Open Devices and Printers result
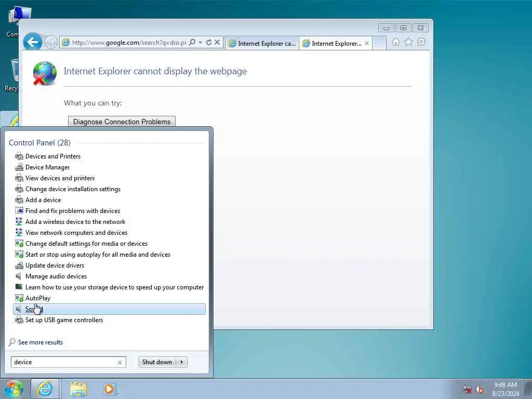Image resolution: width=532 pixels, height=399 pixels. click(x=53, y=156)
